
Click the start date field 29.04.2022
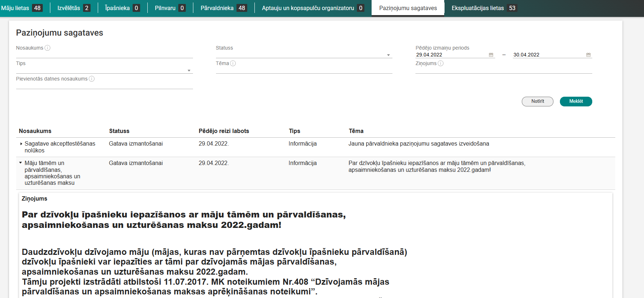pos(451,55)
